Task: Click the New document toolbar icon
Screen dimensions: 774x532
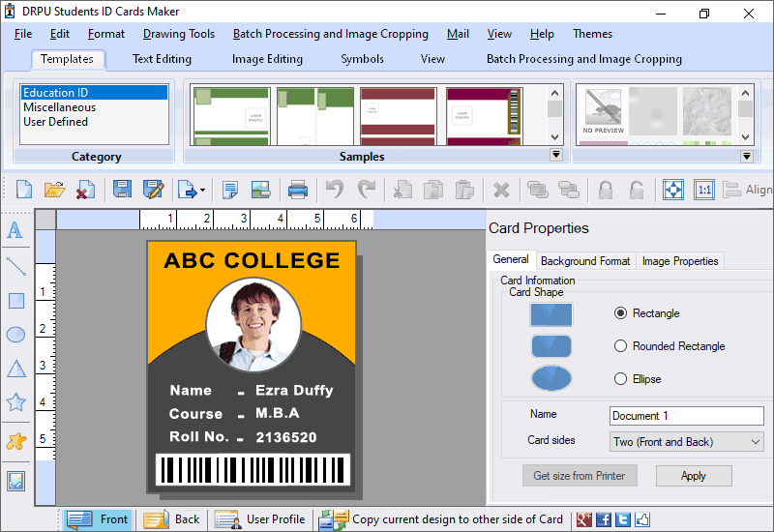Action: pyautogui.click(x=23, y=190)
